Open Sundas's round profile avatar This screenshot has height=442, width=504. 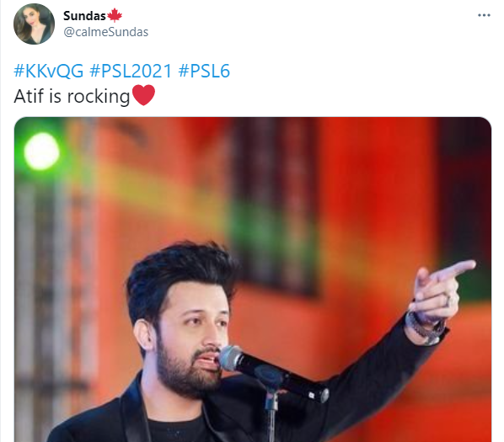pyautogui.click(x=34, y=24)
